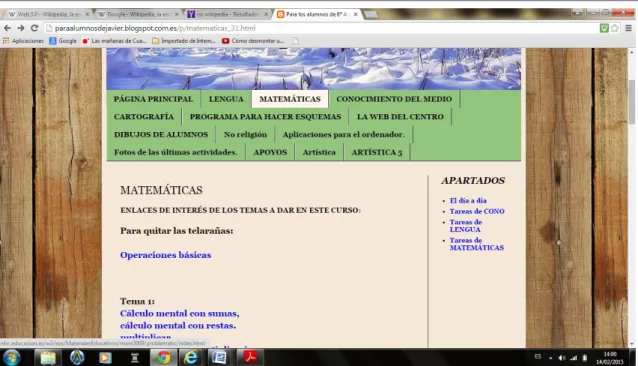Close the Para los alumnos de 6º tab

pyautogui.click(x=356, y=14)
